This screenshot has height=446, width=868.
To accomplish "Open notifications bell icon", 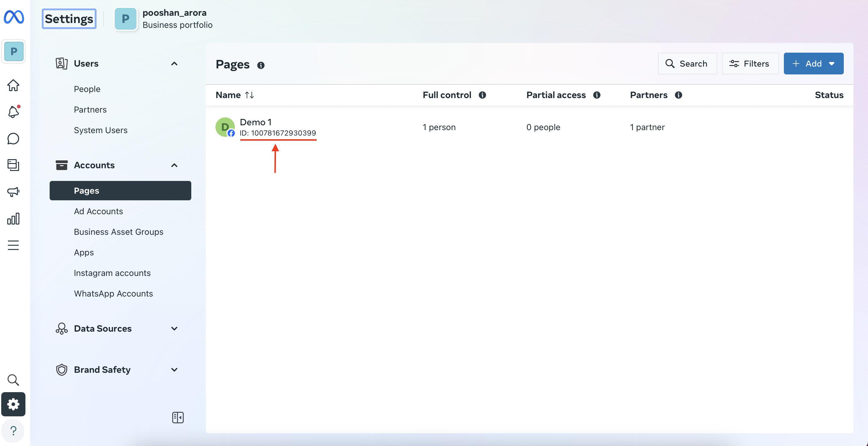I will pos(13,111).
